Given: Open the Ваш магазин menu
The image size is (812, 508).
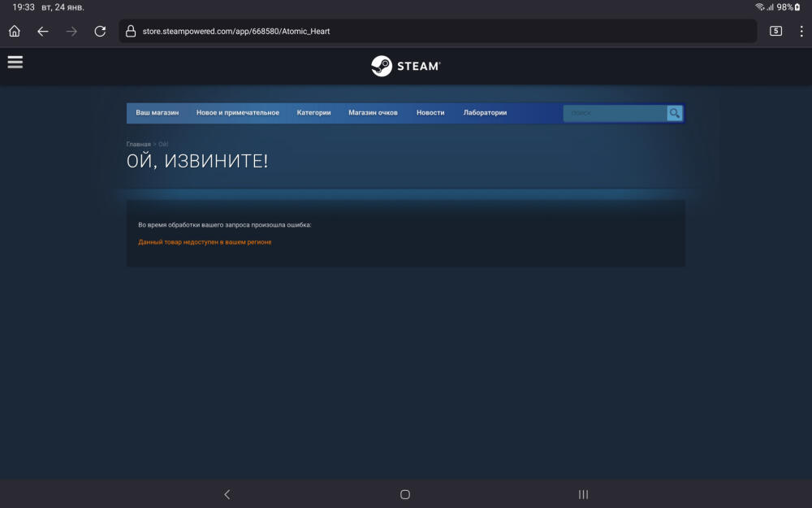Looking at the screenshot, I should click(158, 112).
